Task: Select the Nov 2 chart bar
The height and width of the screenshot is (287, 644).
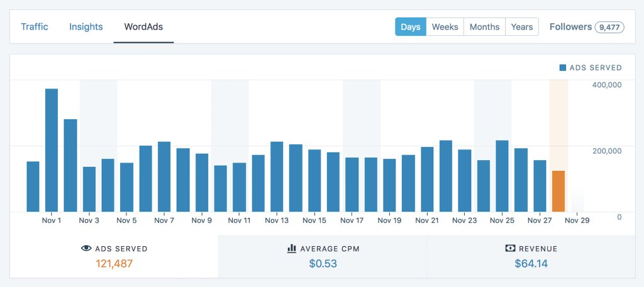Action: [70, 165]
